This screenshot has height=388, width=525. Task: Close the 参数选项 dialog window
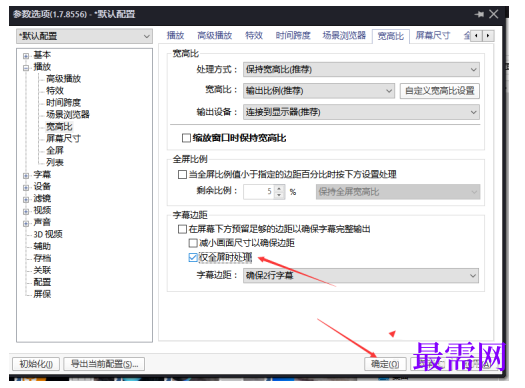click(494, 14)
